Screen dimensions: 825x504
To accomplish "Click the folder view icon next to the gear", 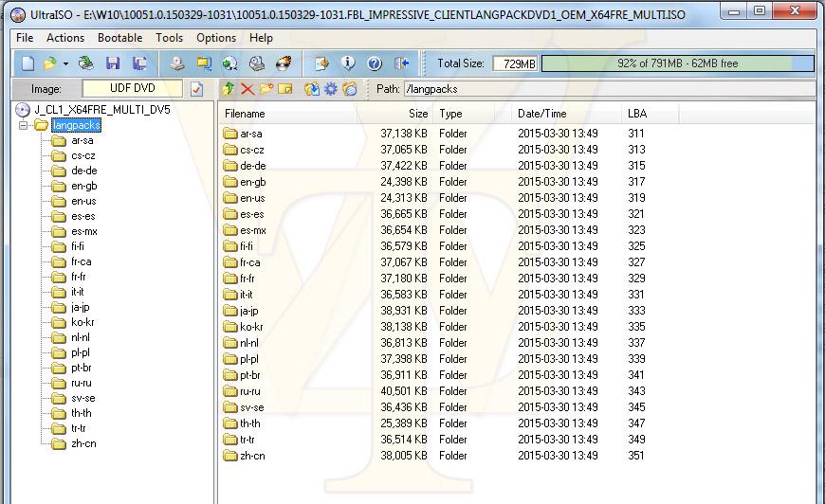I will click(x=349, y=89).
